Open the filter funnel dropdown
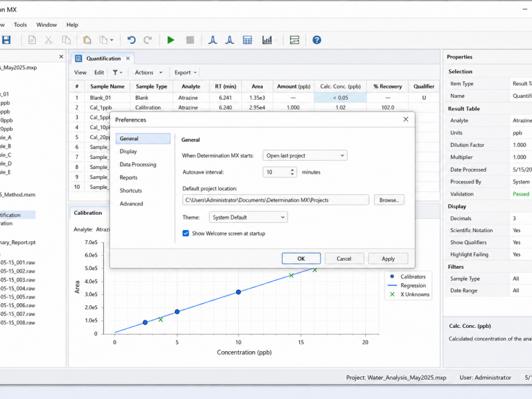The image size is (532, 399). tap(118, 72)
